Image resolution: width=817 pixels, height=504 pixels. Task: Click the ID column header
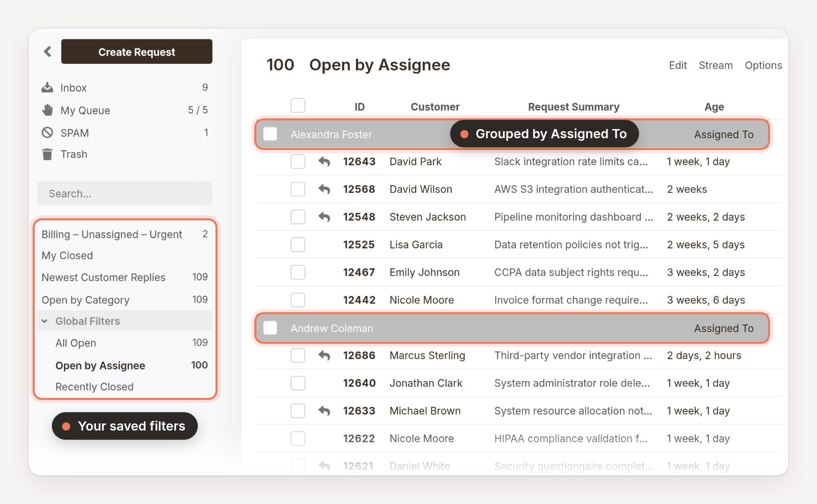(x=359, y=107)
